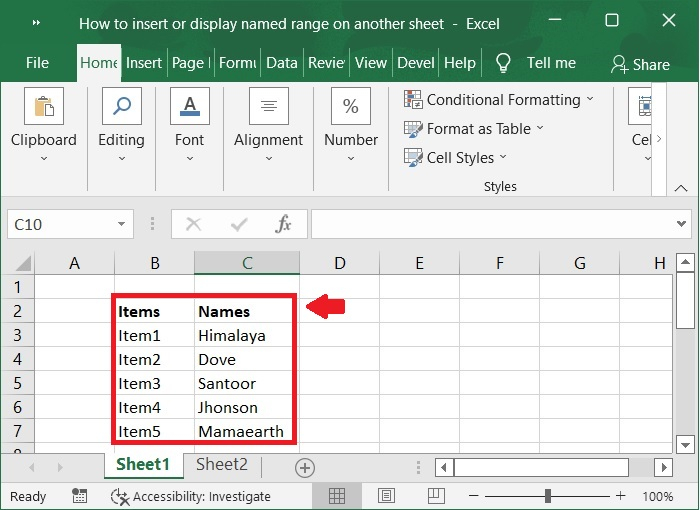Viewport: 700px width, 510px height.
Task: Click the Share button
Action: (x=640, y=64)
